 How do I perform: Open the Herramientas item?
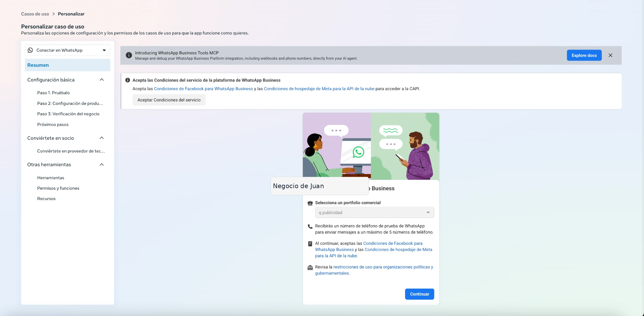click(x=51, y=178)
